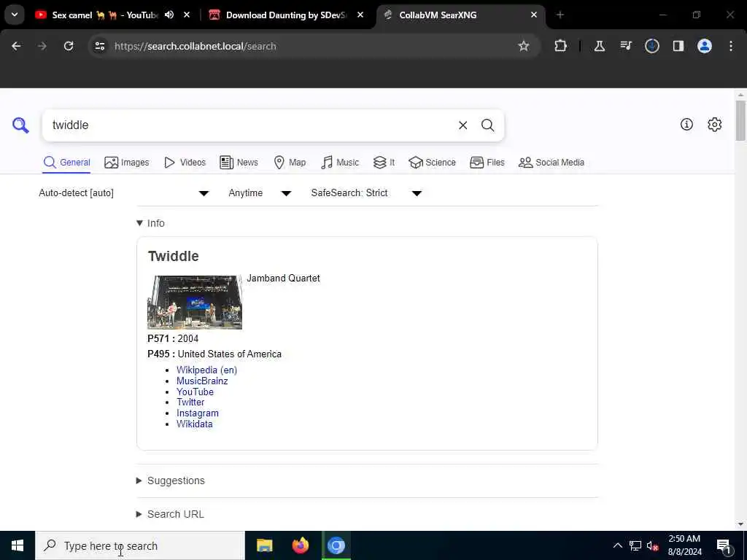Open the Twitter link

(x=190, y=402)
